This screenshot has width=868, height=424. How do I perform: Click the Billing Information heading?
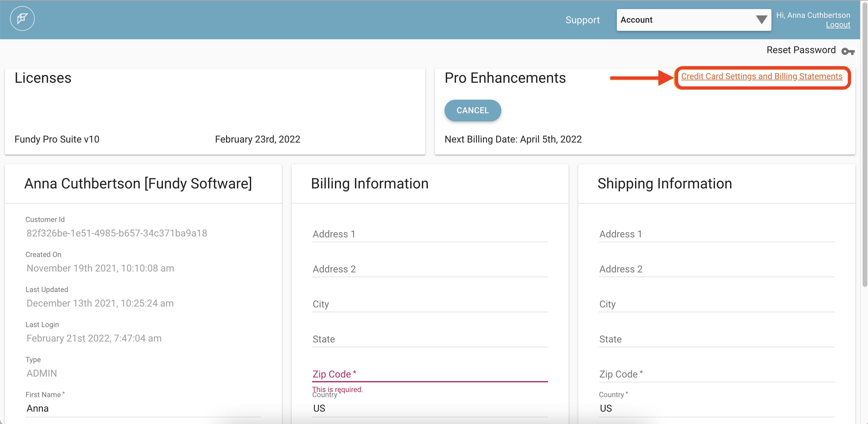coord(370,184)
